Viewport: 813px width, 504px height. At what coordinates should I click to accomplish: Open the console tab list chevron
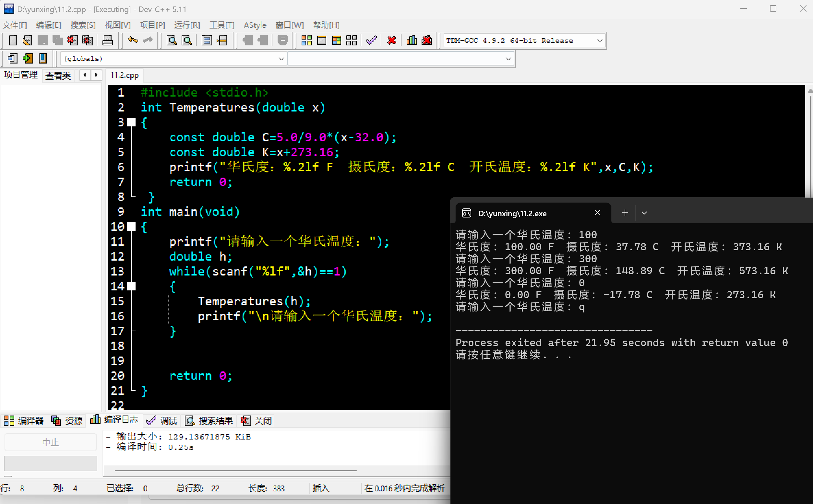tap(644, 213)
